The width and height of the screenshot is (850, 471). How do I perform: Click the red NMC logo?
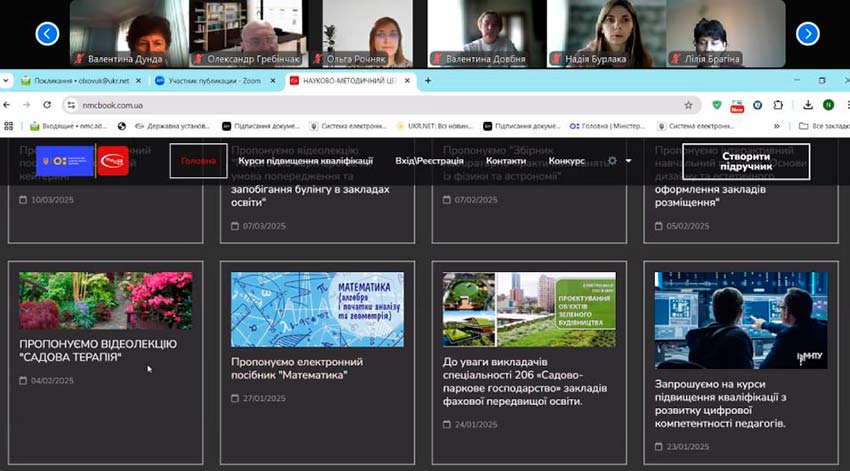coord(113,161)
